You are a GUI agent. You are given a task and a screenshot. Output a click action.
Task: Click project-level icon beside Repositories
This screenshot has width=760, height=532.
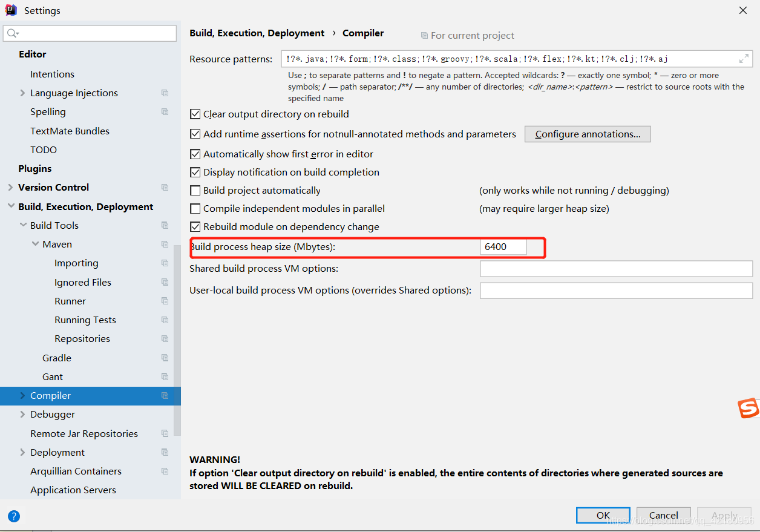[165, 339]
